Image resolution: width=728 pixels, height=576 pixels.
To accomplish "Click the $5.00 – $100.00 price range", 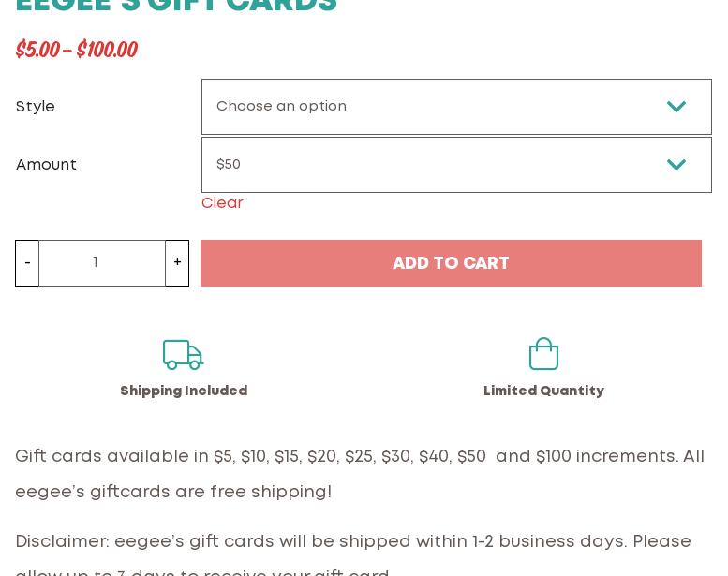I will tap(76, 50).
